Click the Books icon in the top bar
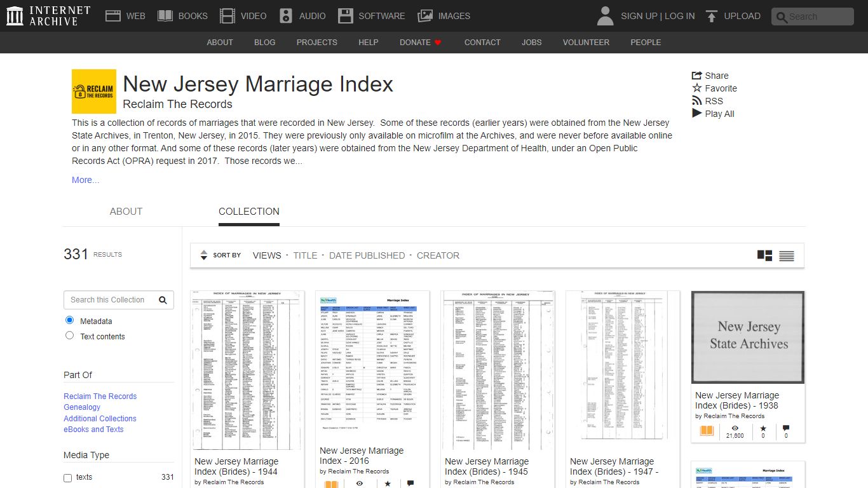This screenshot has height=488, width=868. (165, 16)
